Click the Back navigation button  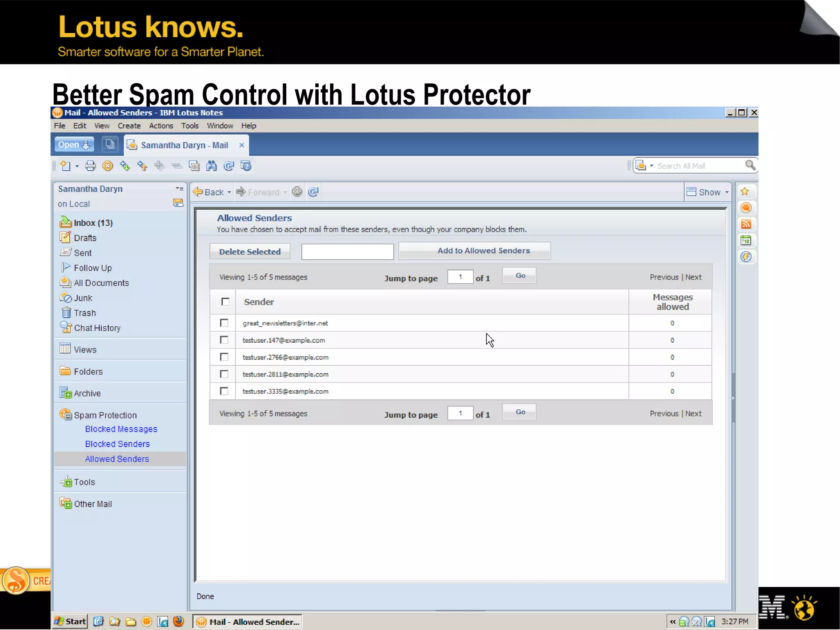coord(208,192)
